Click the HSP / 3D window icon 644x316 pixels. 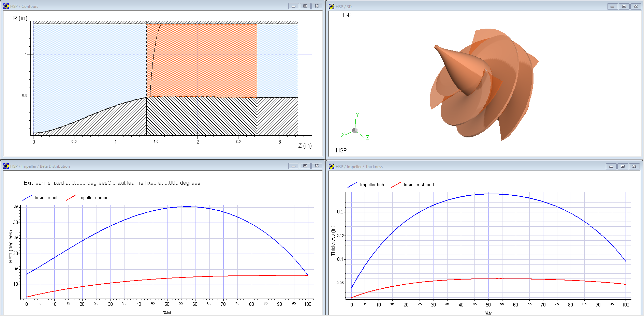332,6
